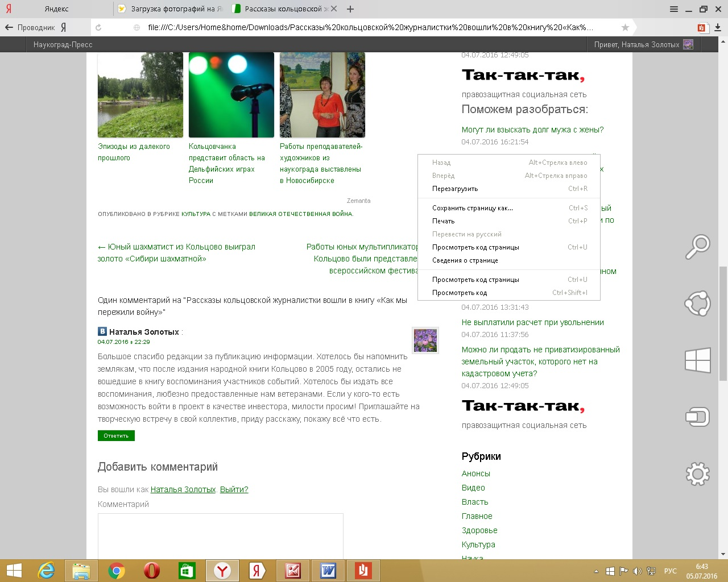728x582 pixels.
Task: Open the Settings gear charm
Action: [x=697, y=473]
